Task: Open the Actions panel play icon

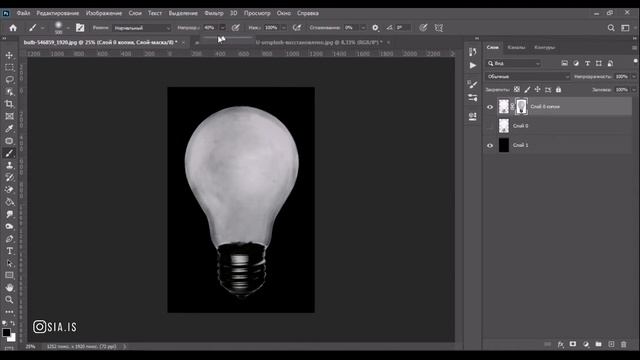Action: (473, 65)
